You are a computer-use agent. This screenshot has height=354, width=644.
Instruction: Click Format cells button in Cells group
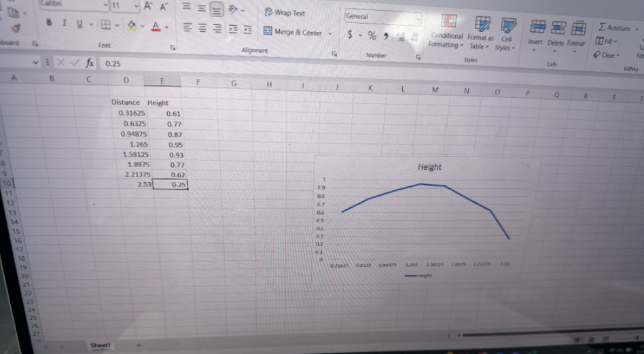tap(576, 37)
